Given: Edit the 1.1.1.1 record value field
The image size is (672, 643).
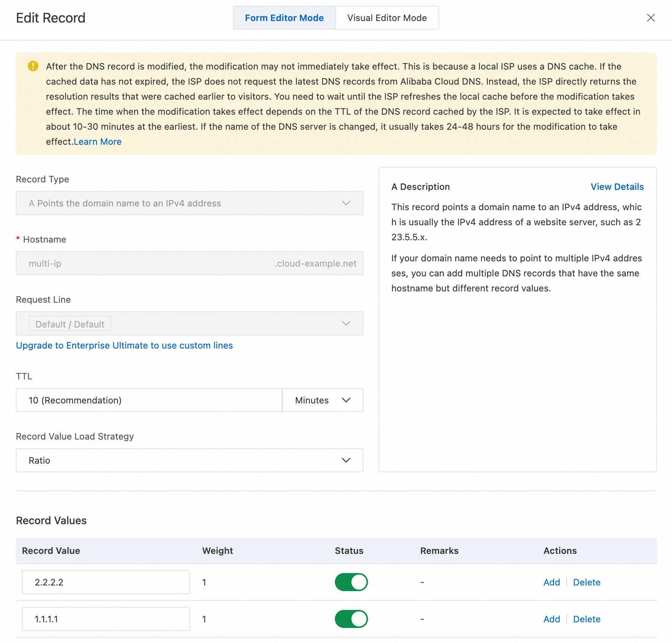Looking at the screenshot, I should (106, 619).
